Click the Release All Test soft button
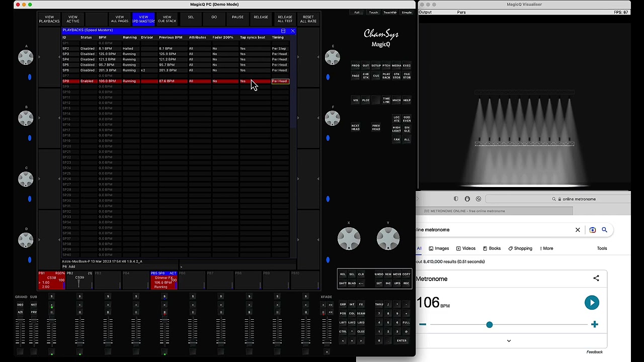Viewport: 644px width, 362px height. [x=285, y=19]
